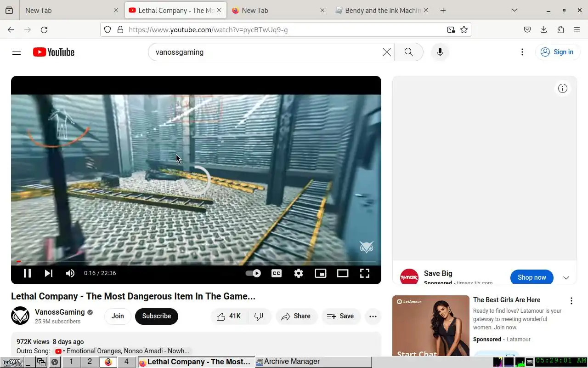Open ad info icon on sidebar ad
Screen dimensions: 588x368
coord(563,88)
